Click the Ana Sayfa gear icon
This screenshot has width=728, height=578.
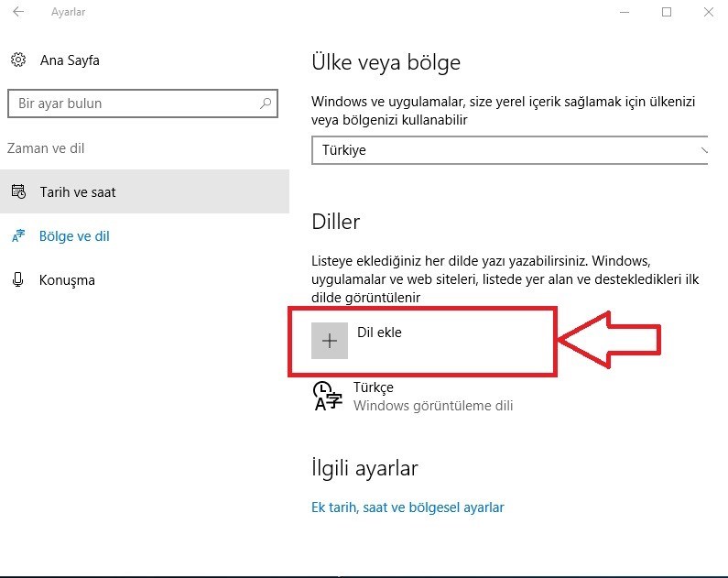pyautogui.click(x=18, y=60)
